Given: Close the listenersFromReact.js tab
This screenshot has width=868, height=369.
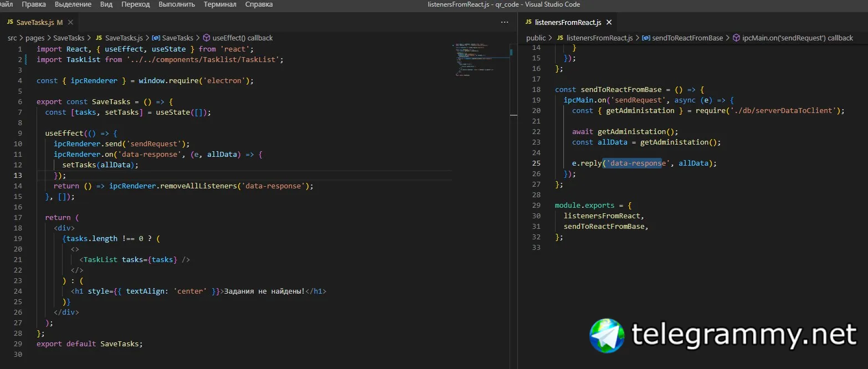Looking at the screenshot, I should coord(609,23).
